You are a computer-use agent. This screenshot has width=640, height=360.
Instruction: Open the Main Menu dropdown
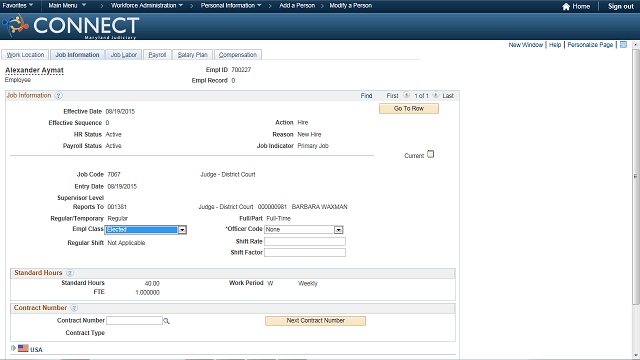tap(67, 5)
